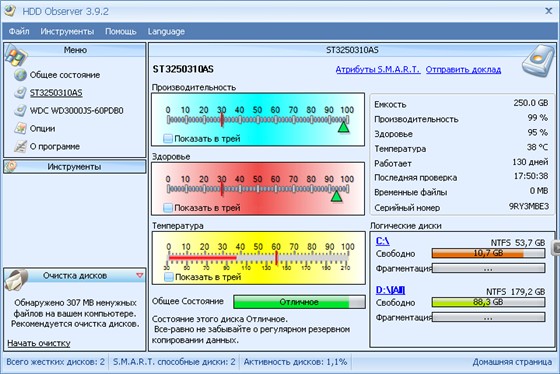Collapse the Очистка дисков panel with red arrow
560x374 pixels.
(x=140, y=275)
